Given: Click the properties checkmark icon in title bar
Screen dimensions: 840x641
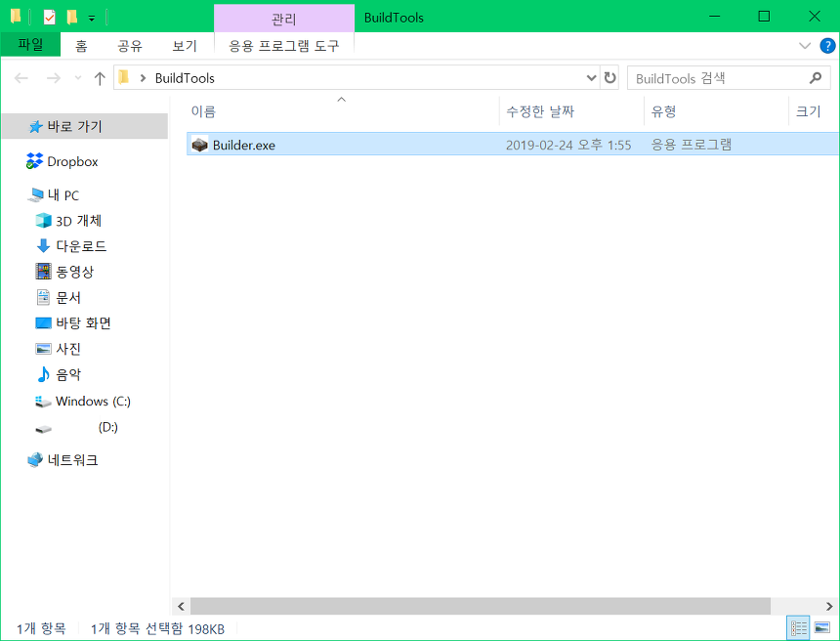Looking at the screenshot, I should pyautogui.click(x=49, y=18).
